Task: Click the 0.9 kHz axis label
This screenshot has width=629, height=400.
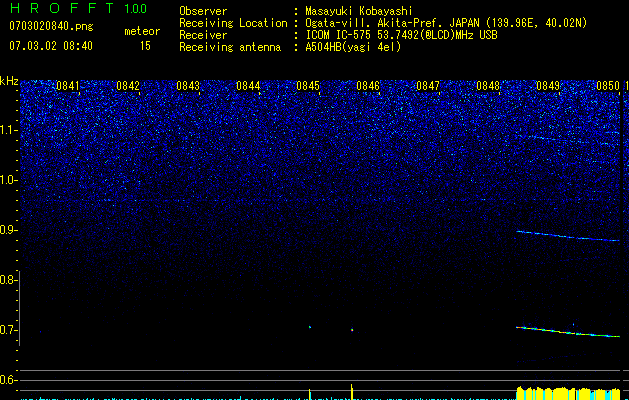Action: click(9, 230)
